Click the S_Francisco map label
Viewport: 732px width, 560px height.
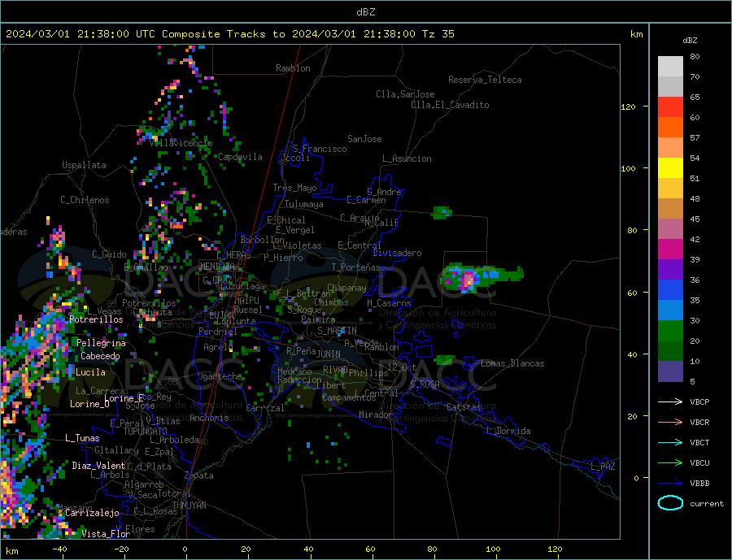click(320, 149)
